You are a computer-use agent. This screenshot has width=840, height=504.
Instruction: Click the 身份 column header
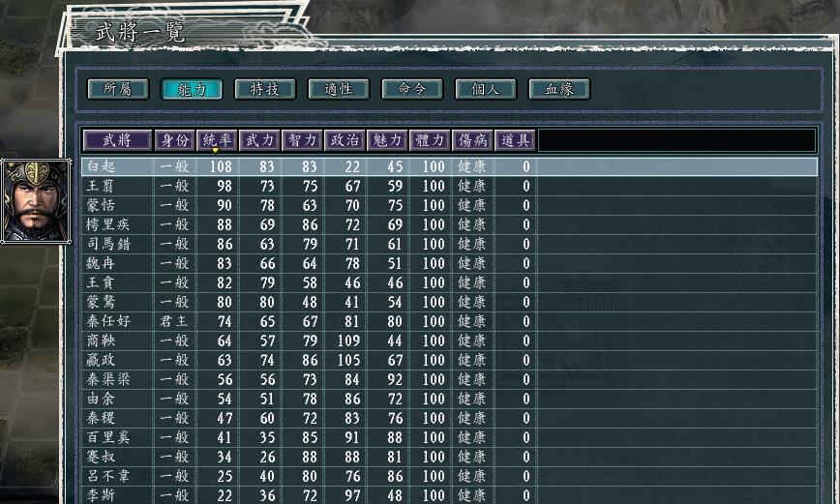click(x=175, y=140)
